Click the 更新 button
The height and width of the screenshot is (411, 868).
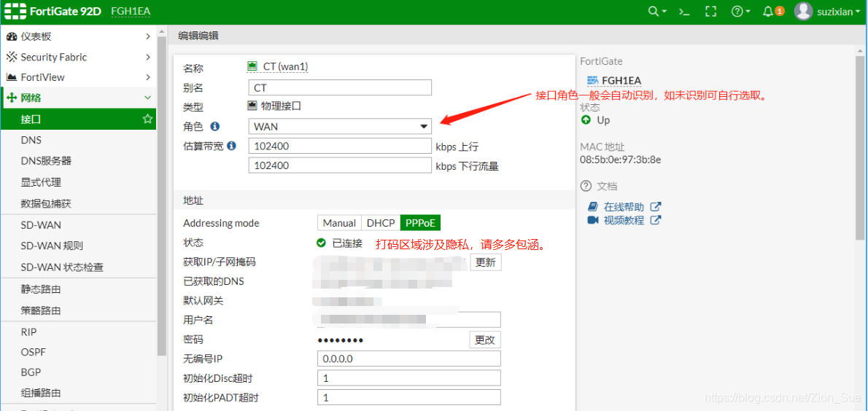pos(486,262)
